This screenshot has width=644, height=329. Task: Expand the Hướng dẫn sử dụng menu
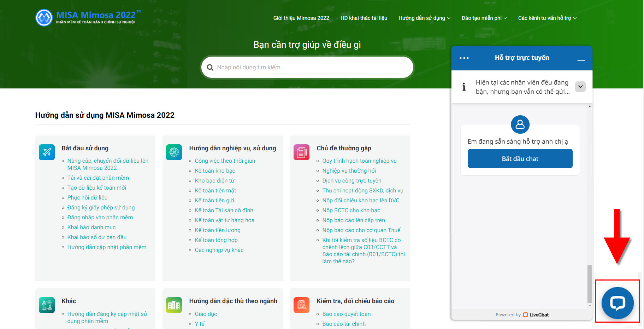coord(424,18)
